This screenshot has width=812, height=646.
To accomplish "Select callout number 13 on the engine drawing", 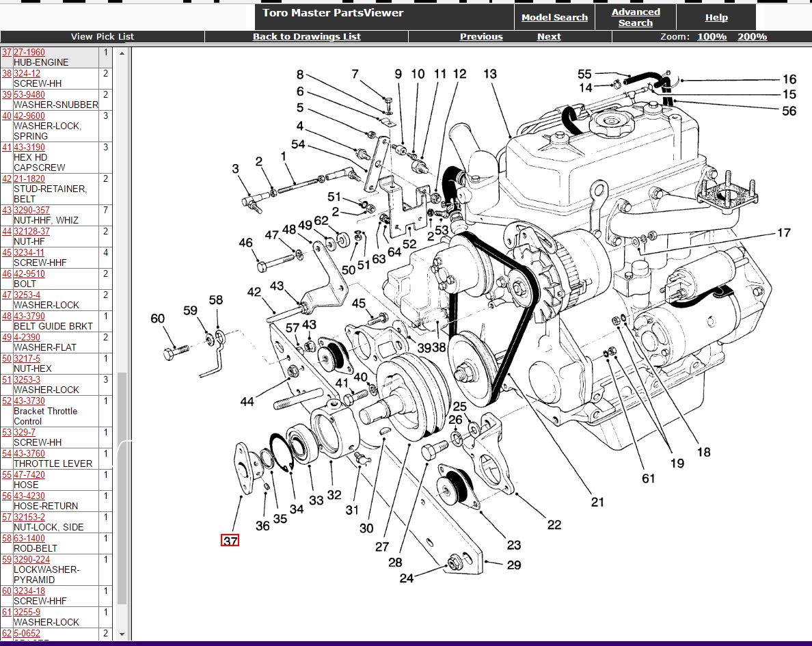I will point(489,74).
